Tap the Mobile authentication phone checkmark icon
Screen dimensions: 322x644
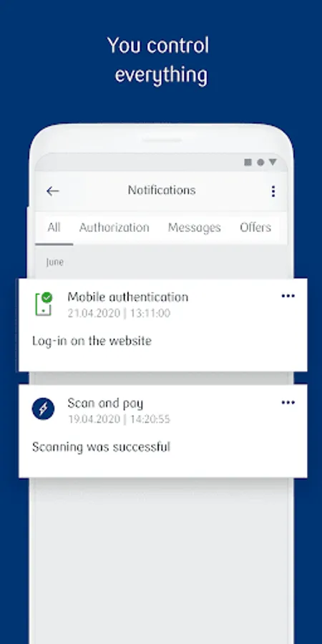[x=44, y=304]
